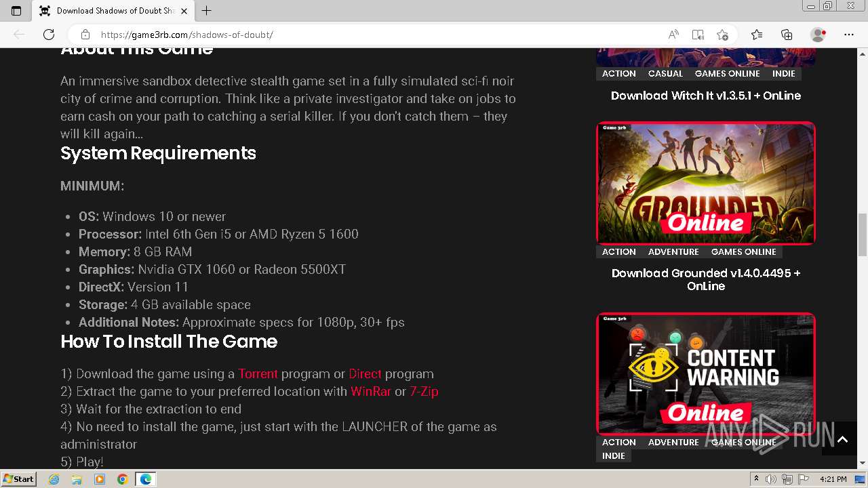
Task: Open the WinRar link
Action: tap(371, 392)
